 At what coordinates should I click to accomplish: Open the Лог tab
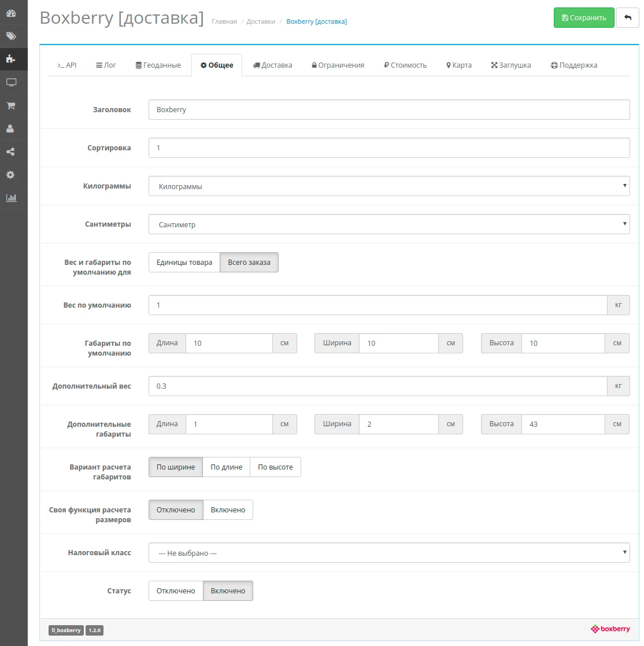click(x=106, y=65)
